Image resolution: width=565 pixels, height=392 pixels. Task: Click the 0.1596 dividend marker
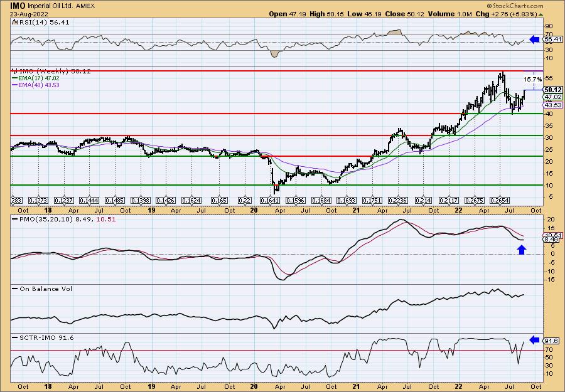click(x=295, y=200)
